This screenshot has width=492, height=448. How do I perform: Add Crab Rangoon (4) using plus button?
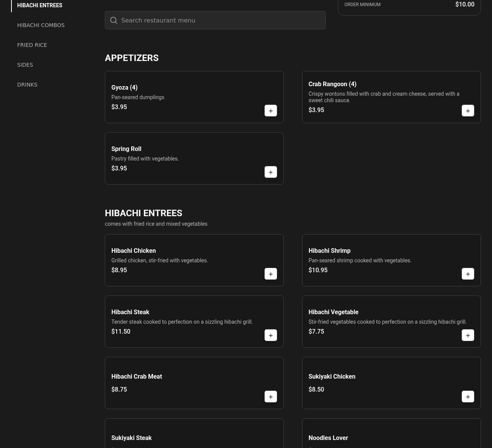coord(468,111)
